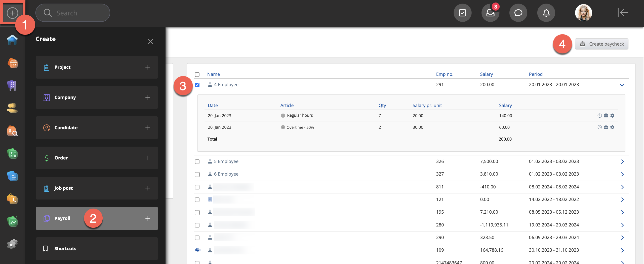
Task: Click into the Search field
Action: [x=75, y=13]
